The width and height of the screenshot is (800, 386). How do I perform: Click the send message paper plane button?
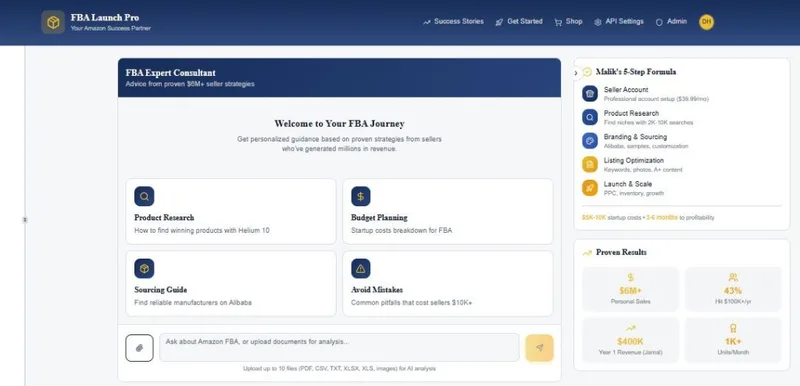[x=539, y=348]
